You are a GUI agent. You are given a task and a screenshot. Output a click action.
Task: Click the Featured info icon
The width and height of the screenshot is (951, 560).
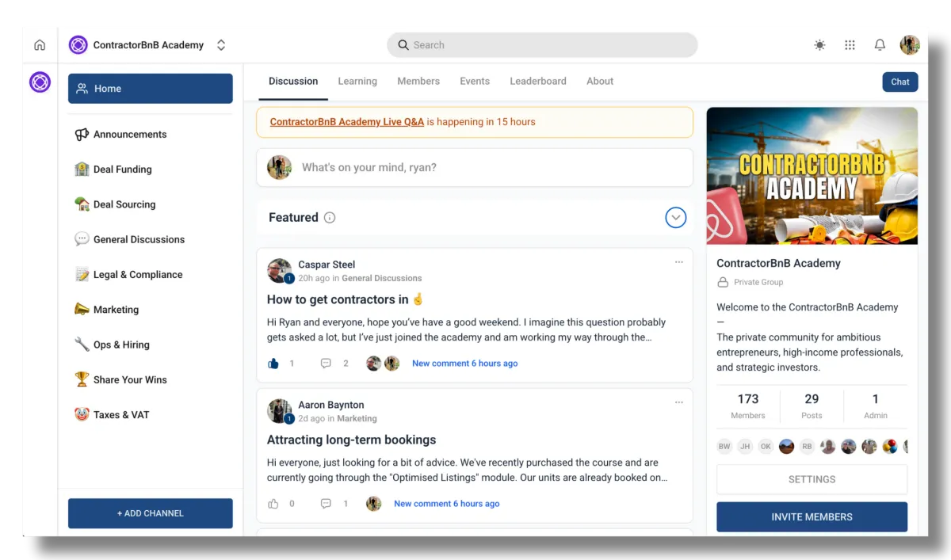[330, 218]
